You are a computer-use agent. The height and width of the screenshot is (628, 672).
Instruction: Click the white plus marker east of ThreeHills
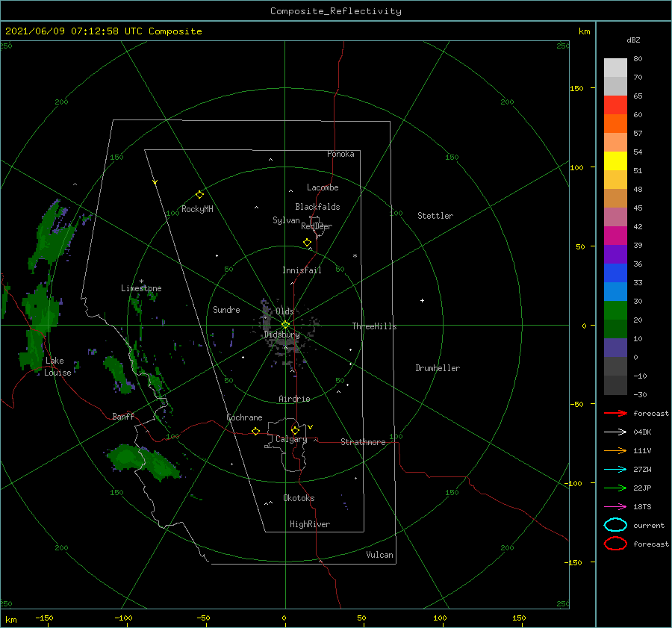(x=422, y=300)
